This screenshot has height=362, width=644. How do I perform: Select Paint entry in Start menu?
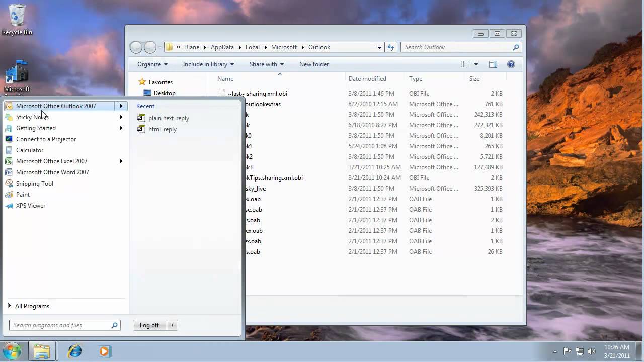(64, 195)
